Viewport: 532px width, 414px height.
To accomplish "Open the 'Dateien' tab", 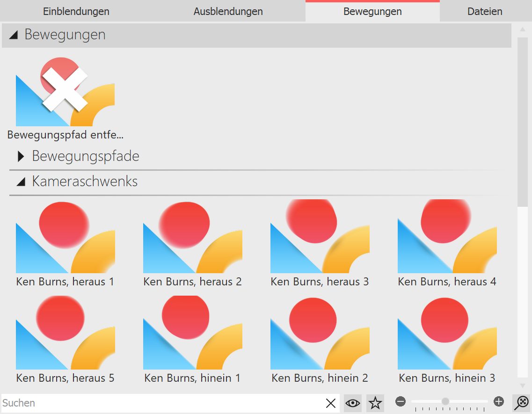I will [x=485, y=11].
